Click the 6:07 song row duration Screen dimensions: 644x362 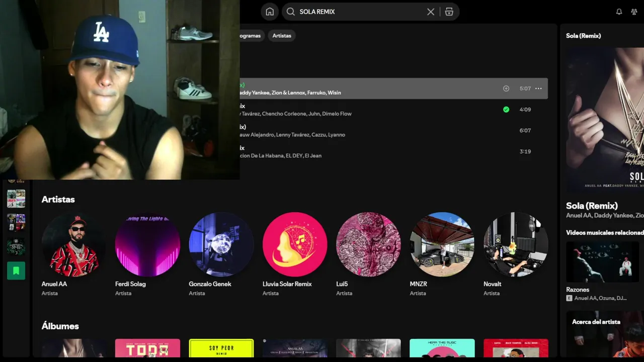click(x=525, y=130)
